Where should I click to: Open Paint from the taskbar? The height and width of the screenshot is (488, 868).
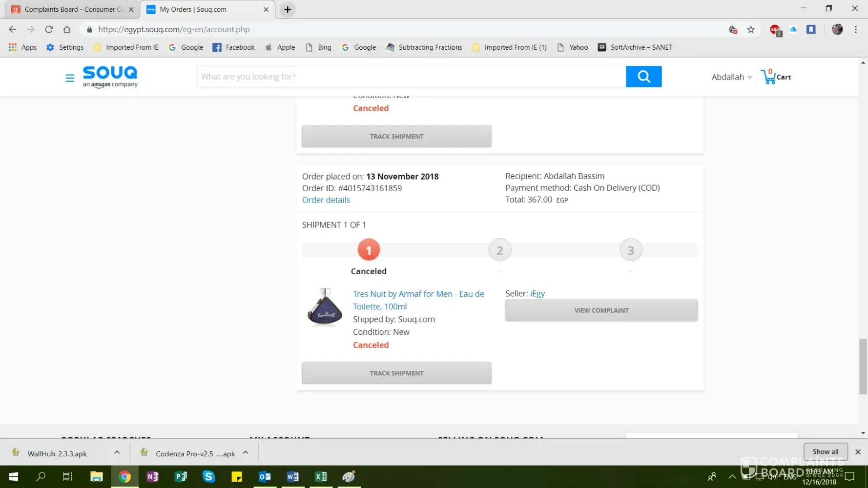coord(349,477)
